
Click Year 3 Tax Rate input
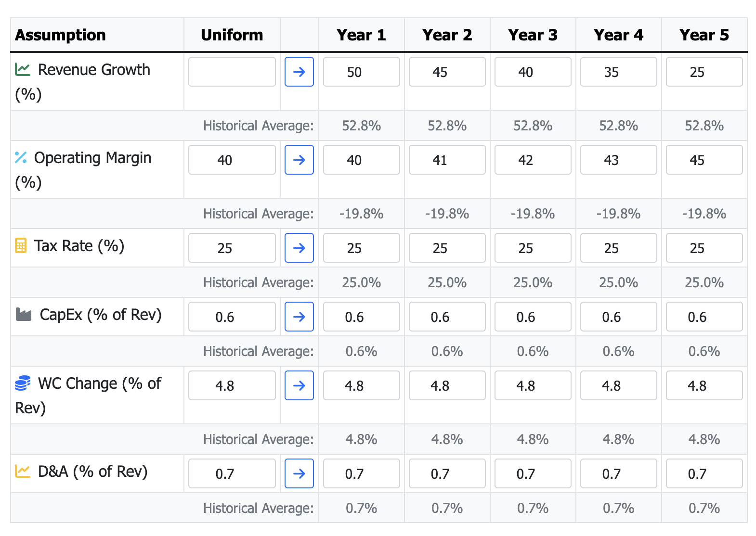click(x=533, y=248)
